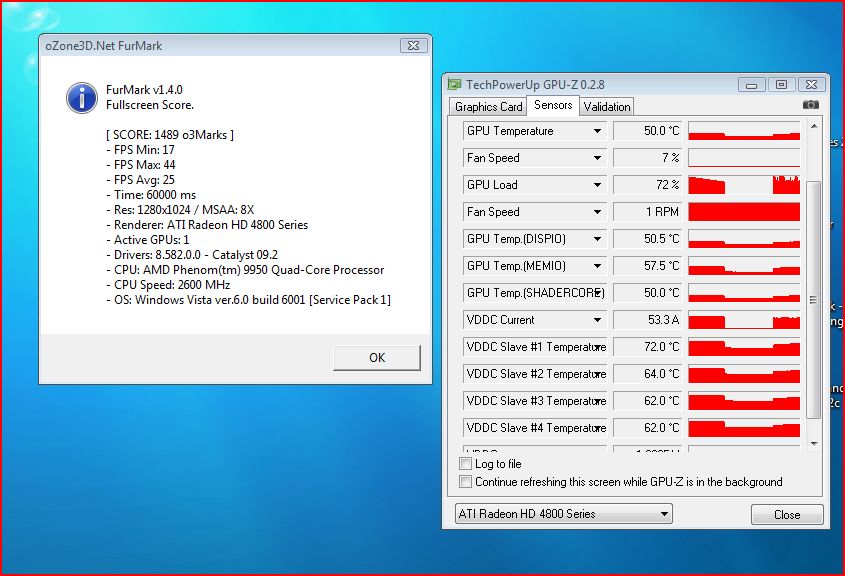Click scroll down arrow in sensors list
Viewport: 845px width, 576px height.
coord(814,443)
